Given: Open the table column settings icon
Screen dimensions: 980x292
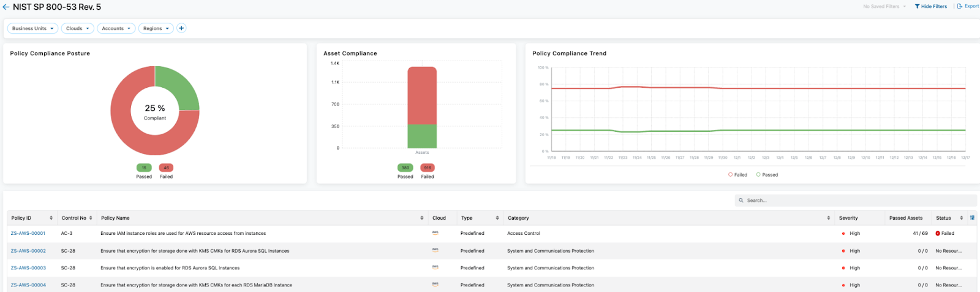Looking at the screenshot, I should click(x=972, y=218).
